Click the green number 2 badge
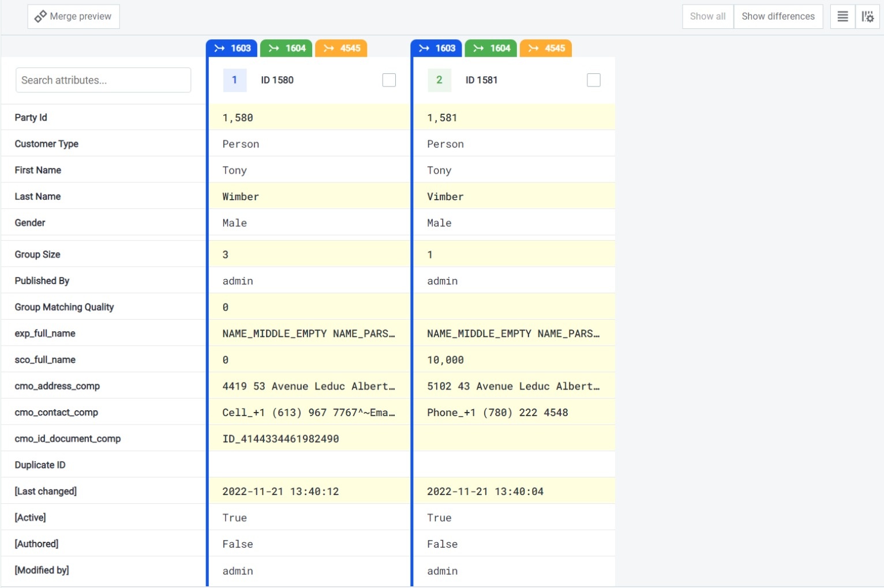The height and width of the screenshot is (588, 884). (439, 80)
